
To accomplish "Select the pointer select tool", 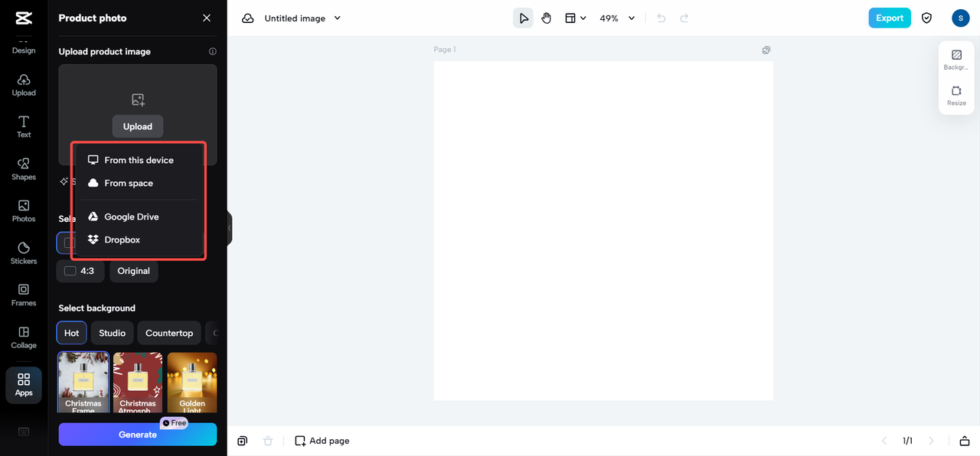I will point(523,18).
